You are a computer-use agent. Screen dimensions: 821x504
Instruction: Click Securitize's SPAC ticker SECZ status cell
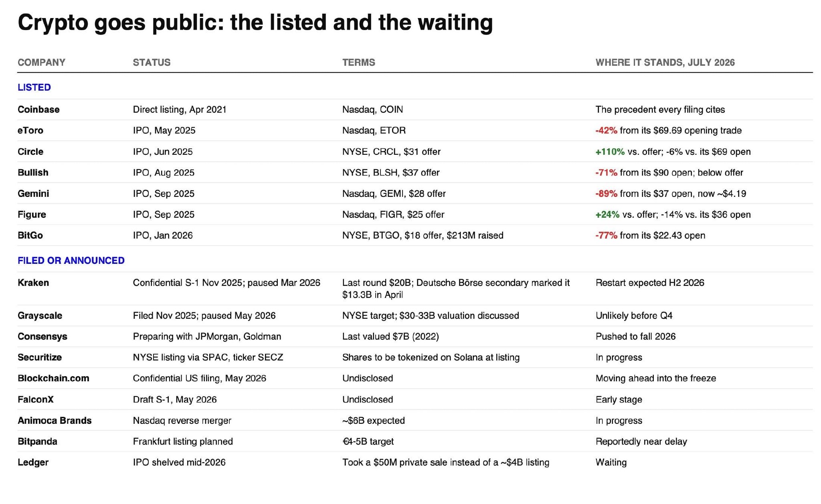click(x=208, y=357)
